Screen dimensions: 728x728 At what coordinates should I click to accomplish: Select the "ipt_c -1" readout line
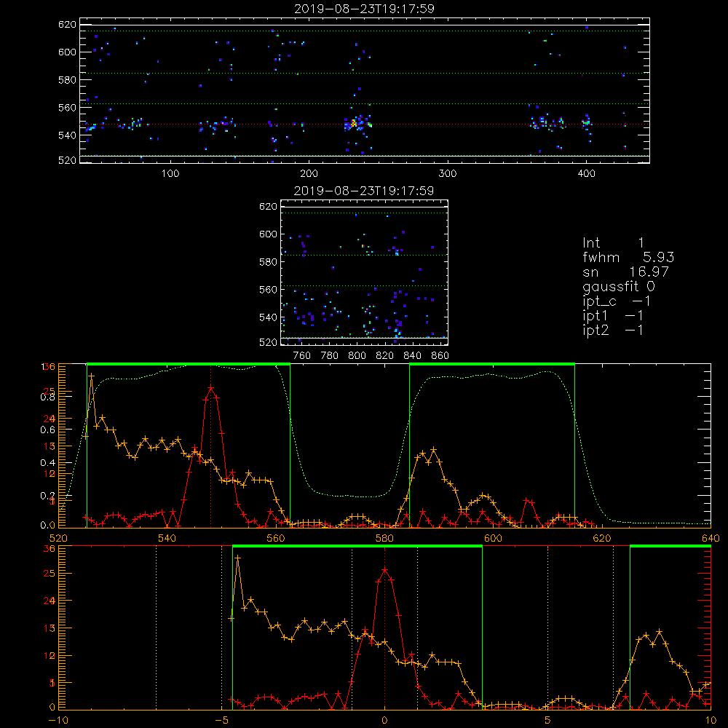tap(617, 301)
